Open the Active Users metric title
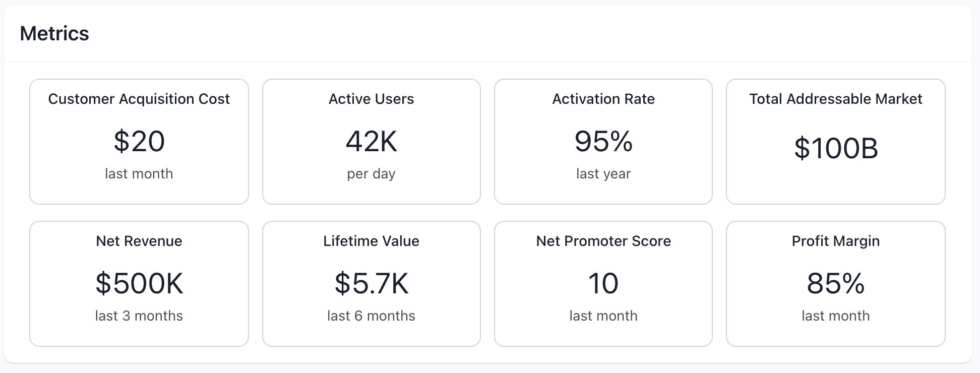 click(371, 99)
